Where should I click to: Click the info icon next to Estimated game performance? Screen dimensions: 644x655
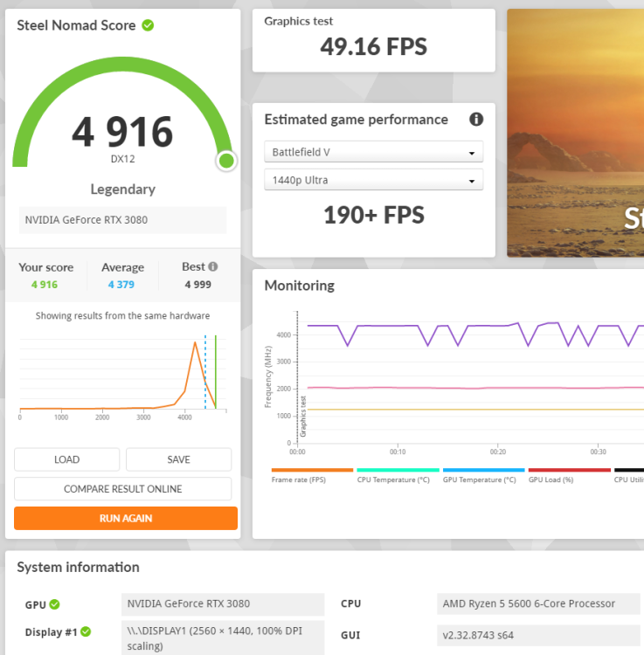(x=476, y=120)
